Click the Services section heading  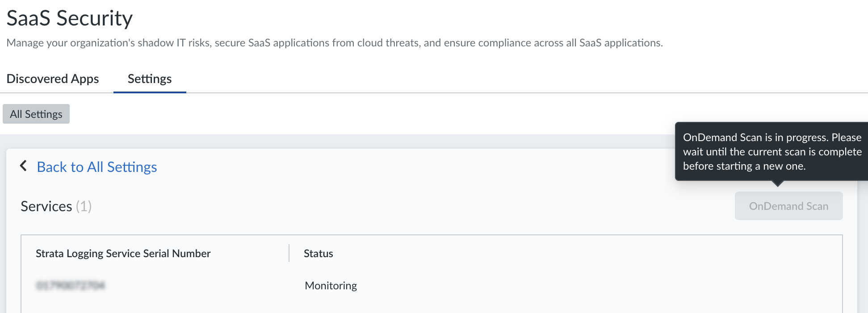click(x=46, y=206)
